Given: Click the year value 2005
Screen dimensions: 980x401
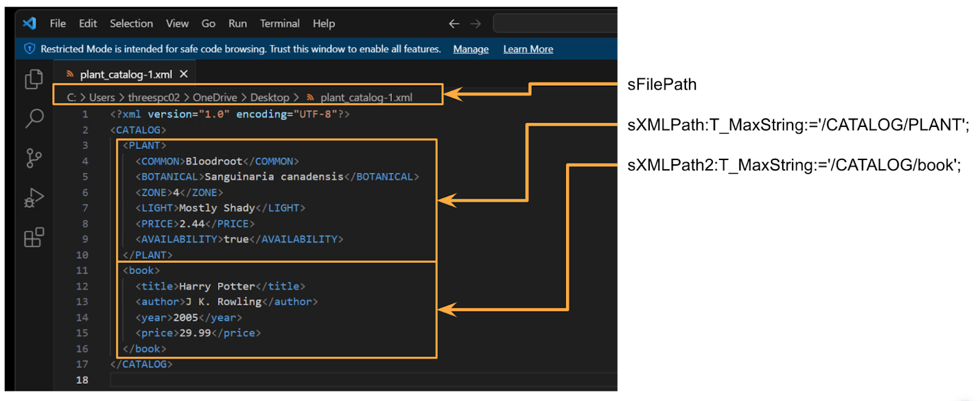Looking at the screenshot, I should (186, 318).
